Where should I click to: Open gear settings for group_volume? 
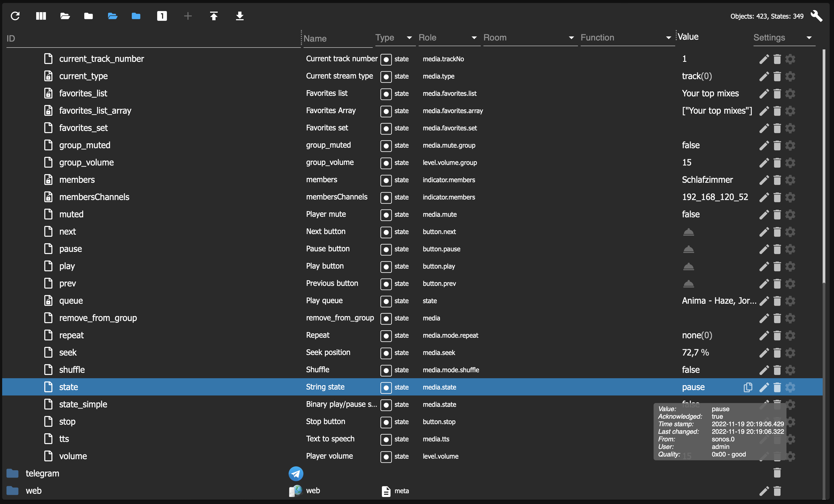tap(790, 163)
